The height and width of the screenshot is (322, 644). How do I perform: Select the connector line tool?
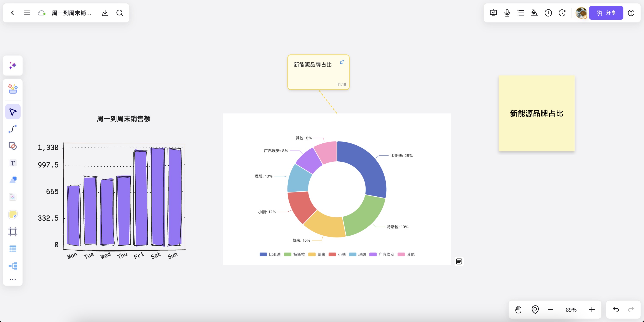point(13,129)
